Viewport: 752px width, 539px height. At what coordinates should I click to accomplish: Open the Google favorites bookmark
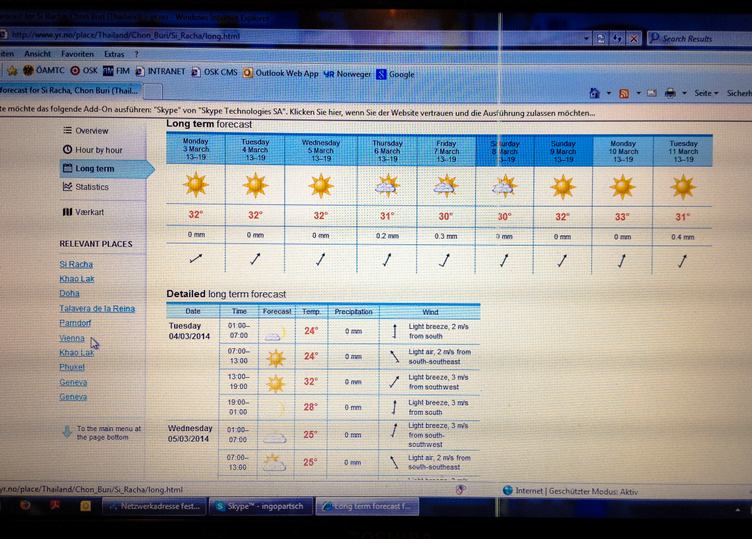click(395, 74)
